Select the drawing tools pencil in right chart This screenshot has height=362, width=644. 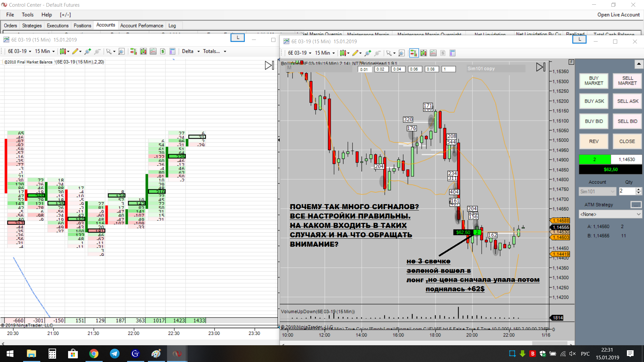[356, 53]
